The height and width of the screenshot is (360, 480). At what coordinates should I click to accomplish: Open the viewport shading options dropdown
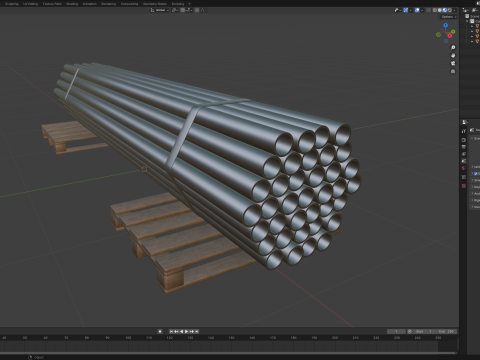[x=454, y=10]
